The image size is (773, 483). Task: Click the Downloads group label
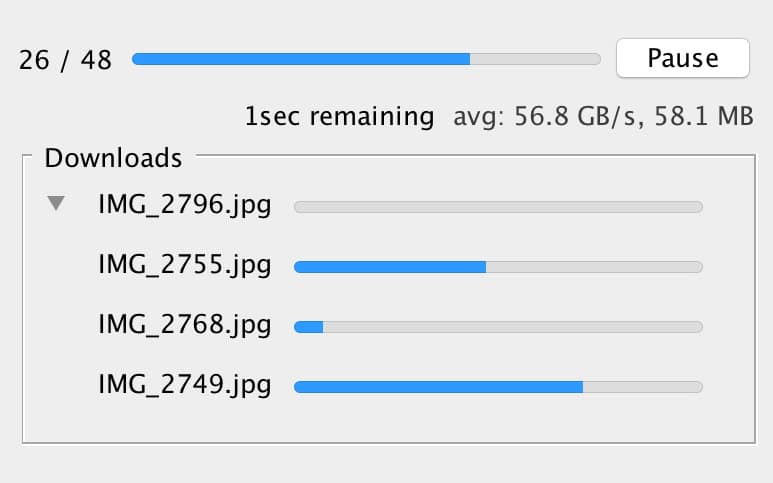coord(113,158)
